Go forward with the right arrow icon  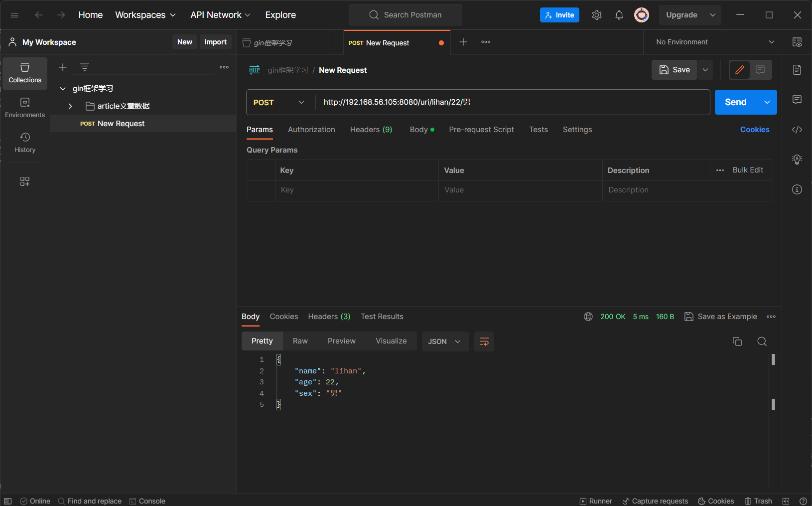(61, 15)
